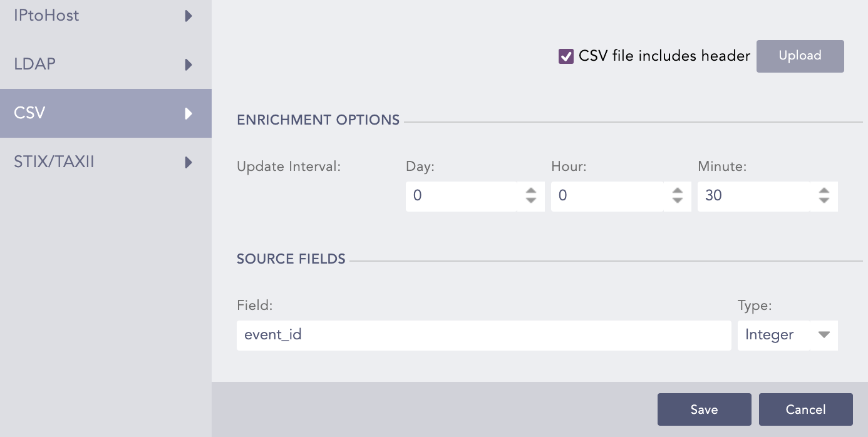
Task: Switch to the LDAP source tab
Action: (34, 64)
